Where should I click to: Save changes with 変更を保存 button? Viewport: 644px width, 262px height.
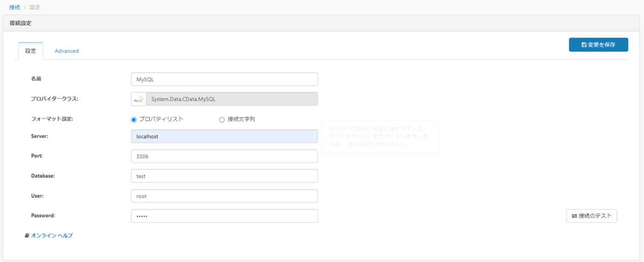tap(598, 45)
